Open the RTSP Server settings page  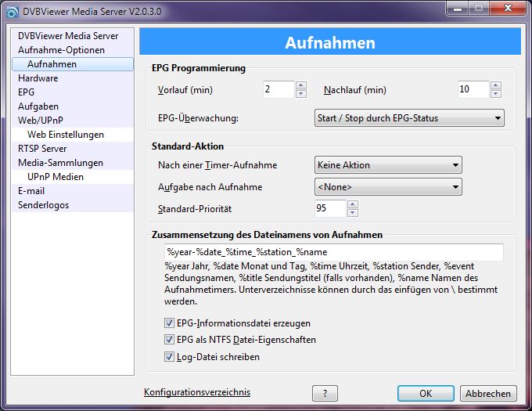pos(42,149)
